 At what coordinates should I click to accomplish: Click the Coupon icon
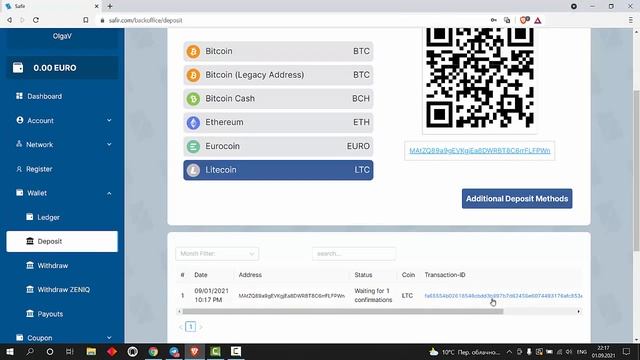point(20,337)
